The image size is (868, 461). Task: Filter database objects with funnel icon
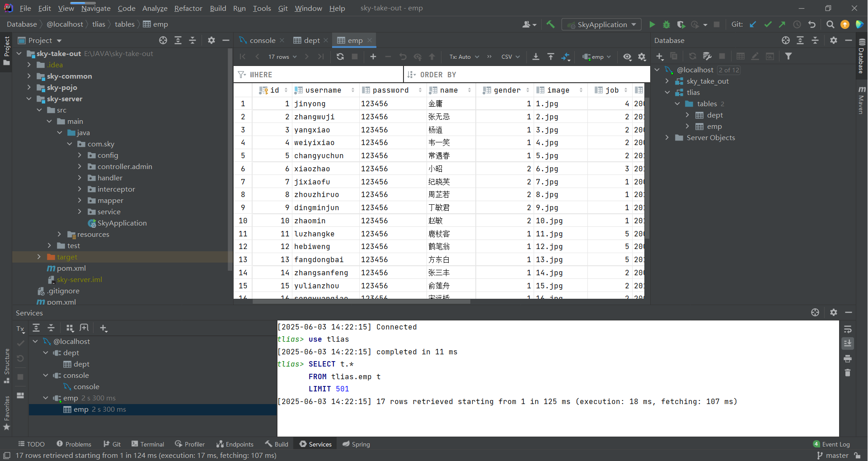(788, 56)
